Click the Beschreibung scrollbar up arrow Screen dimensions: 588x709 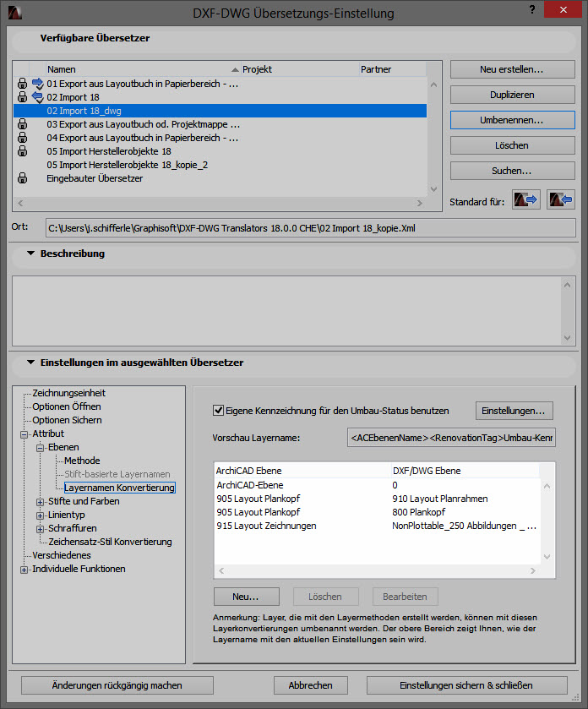click(x=568, y=285)
